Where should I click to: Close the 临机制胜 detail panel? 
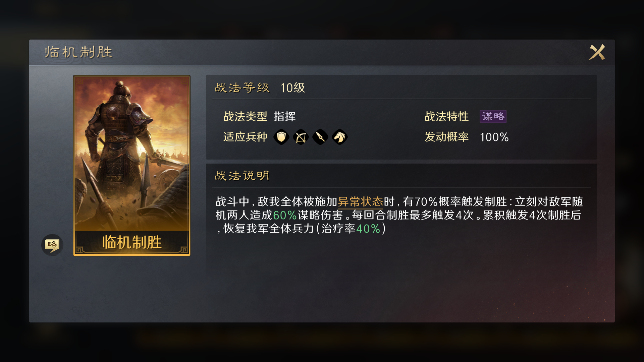pyautogui.click(x=597, y=52)
